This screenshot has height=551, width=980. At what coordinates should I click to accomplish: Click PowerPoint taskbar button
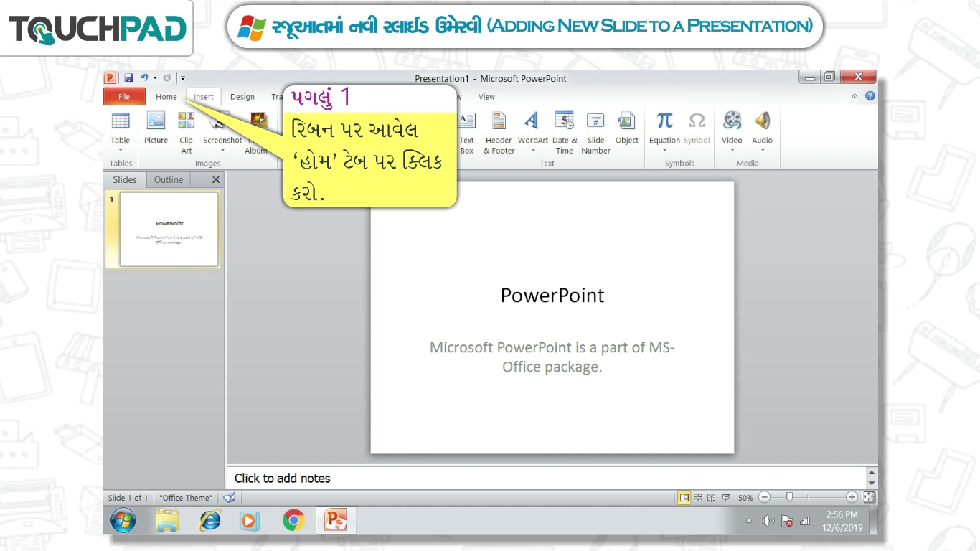pyautogui.click(x=336, y=520)
